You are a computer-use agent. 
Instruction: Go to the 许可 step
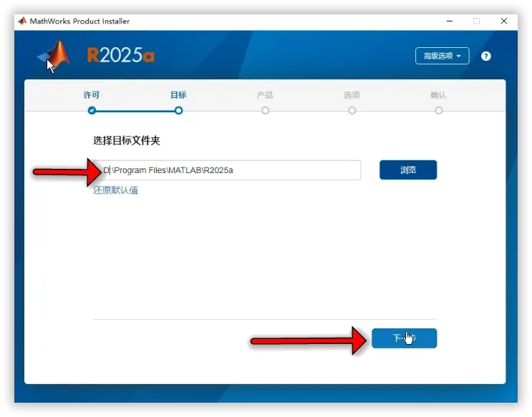(x=92, y=95)
